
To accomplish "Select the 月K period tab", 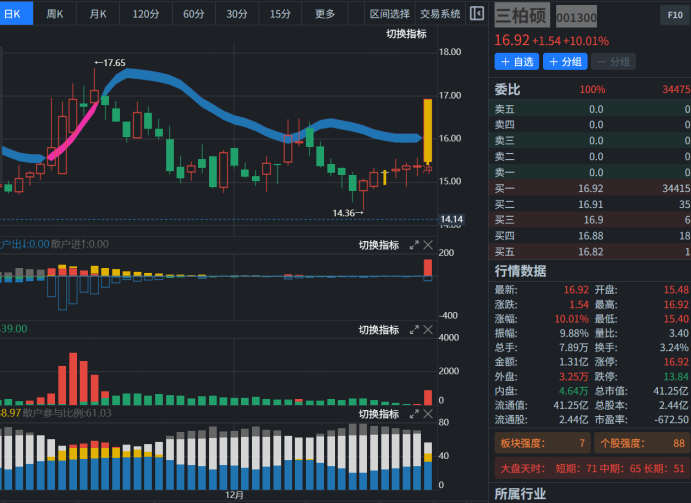I will (x=98, y=14).
